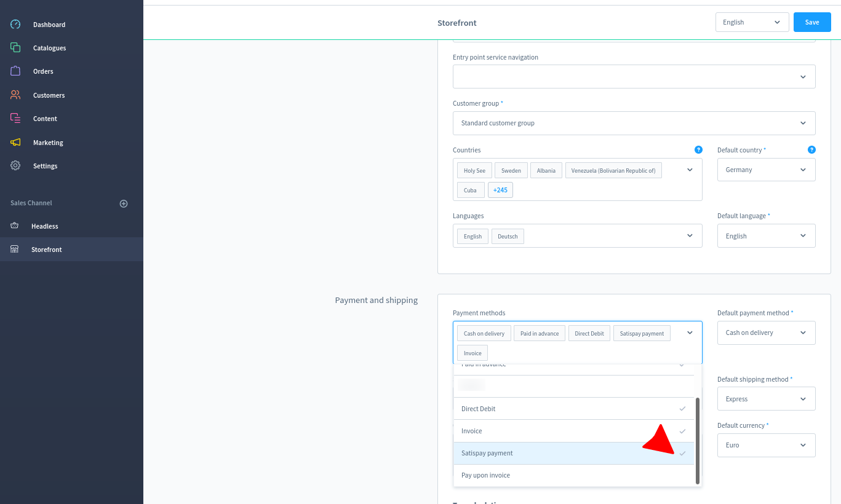Click the Marketing megaphone icon

coord(15,143)
